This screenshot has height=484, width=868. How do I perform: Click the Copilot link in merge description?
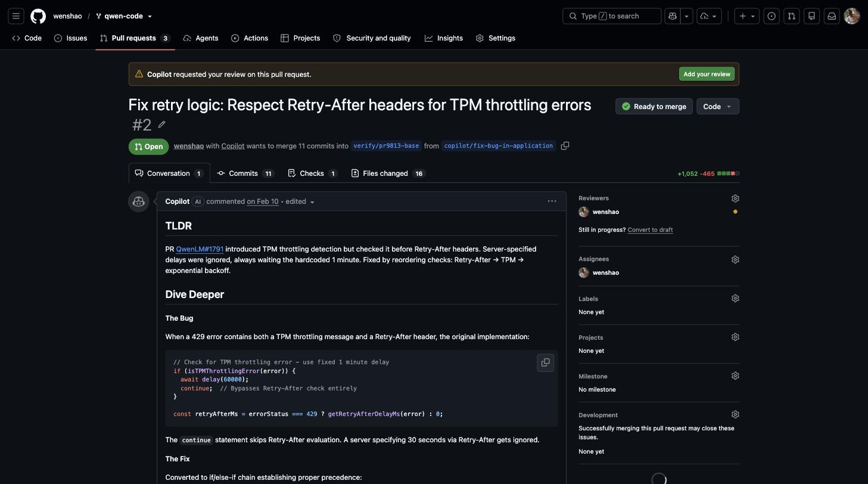point(233,146)
